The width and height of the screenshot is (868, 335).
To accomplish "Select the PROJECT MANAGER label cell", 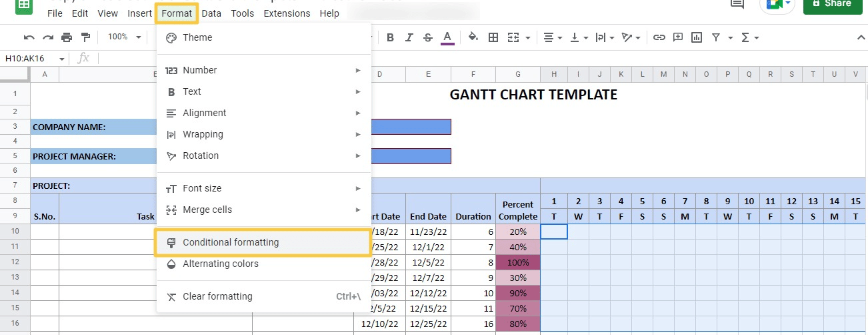I will click(93, 157).
